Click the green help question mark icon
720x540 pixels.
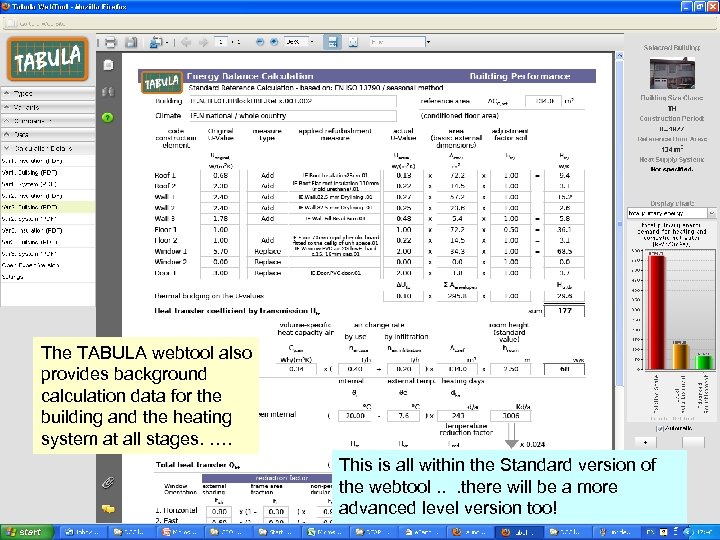[107, 118]
